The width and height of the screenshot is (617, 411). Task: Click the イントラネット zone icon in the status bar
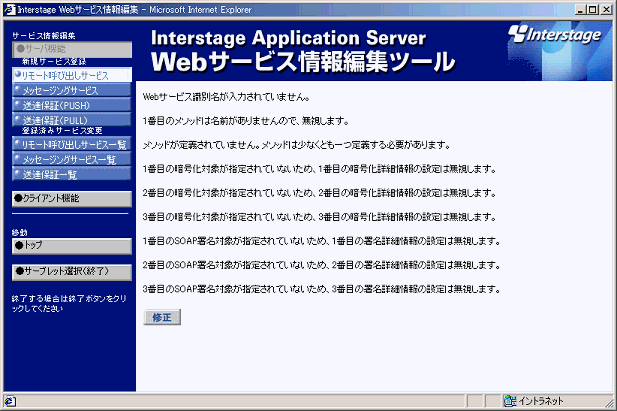click(510, 401)
